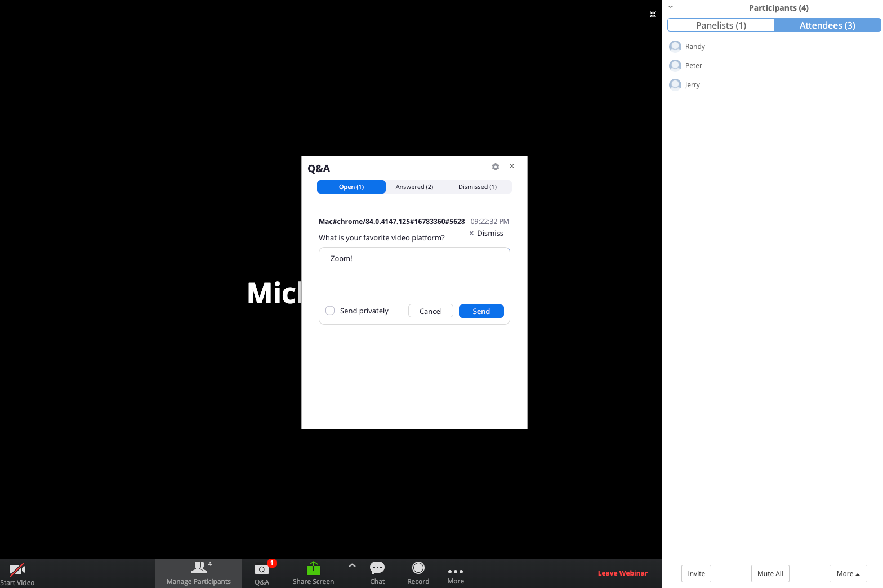Click the question text about video platform
883x588 pixels.
coord(382,238)
